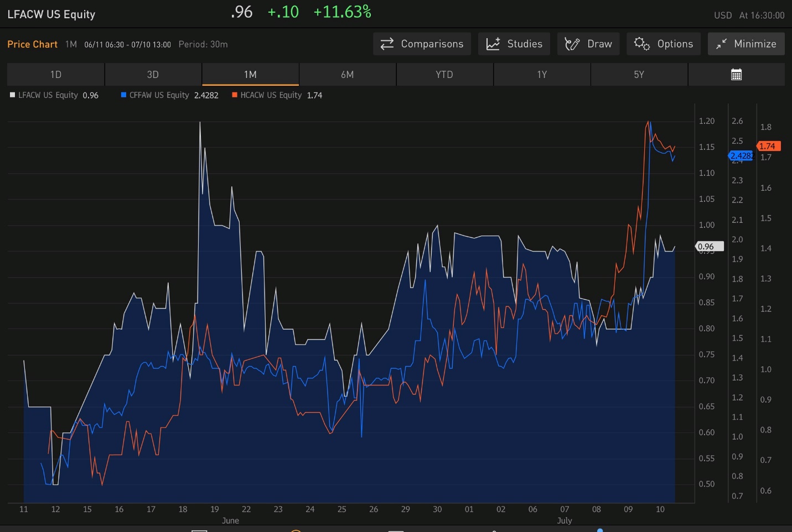The width and height of the screenshot is (792, 532).
Task: Click the blue CFFAW legend swatch
Action: pos(123,95)
